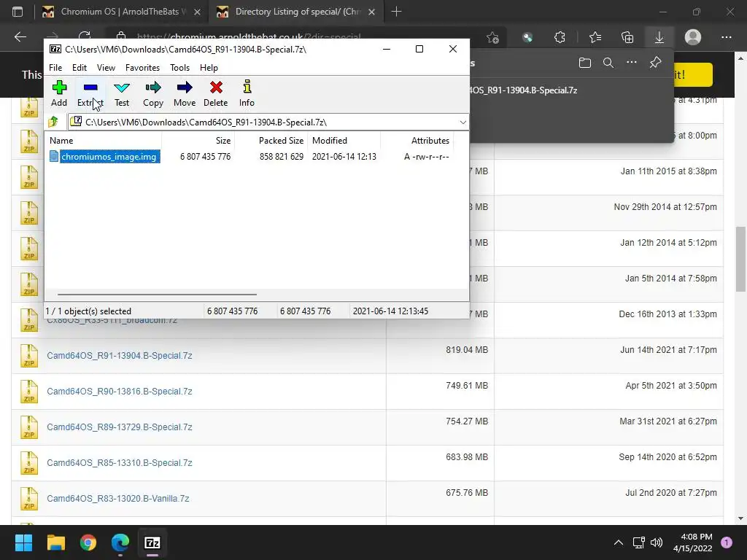Open the Camd64OS_R91-13904.B-Special.7z download link

point(120,356)
